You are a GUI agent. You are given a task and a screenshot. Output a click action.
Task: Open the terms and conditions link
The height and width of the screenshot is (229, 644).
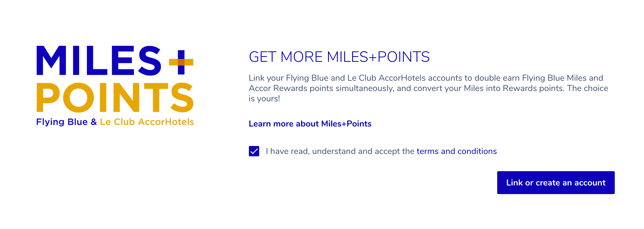[x=456, y=151]
